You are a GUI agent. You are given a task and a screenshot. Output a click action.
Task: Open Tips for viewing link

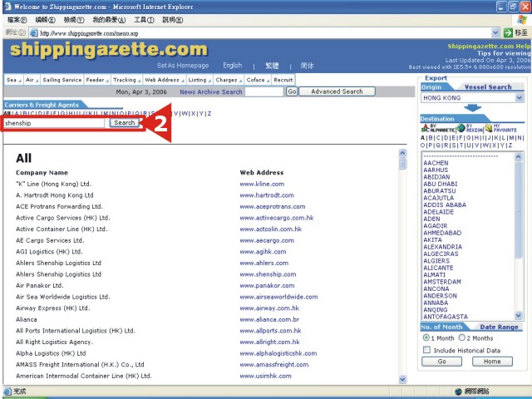pyautogui.click(x=504, y=53)
